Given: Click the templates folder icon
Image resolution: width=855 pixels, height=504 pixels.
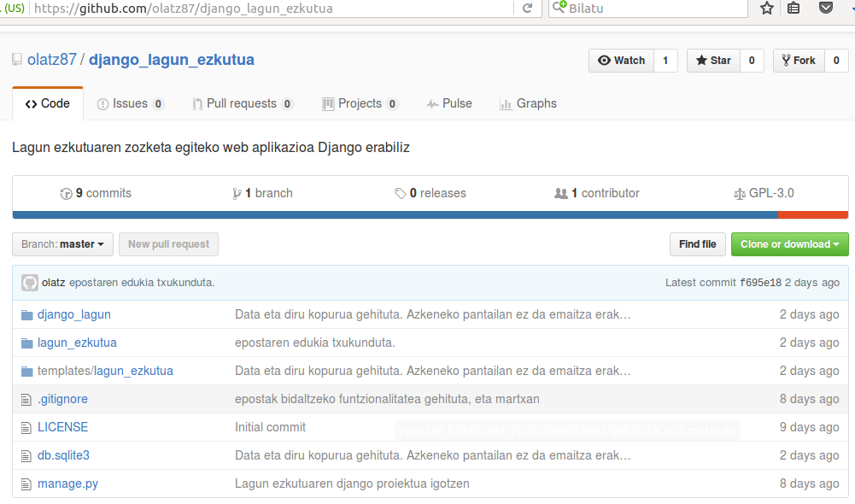Looking at the screenshot, I should [x=26, y=372].
